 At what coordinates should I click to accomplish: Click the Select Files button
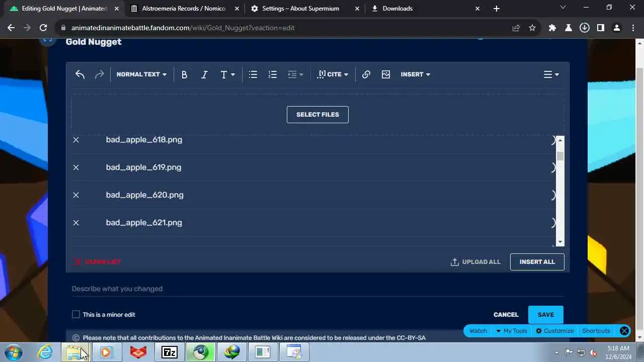coord(317,115)
